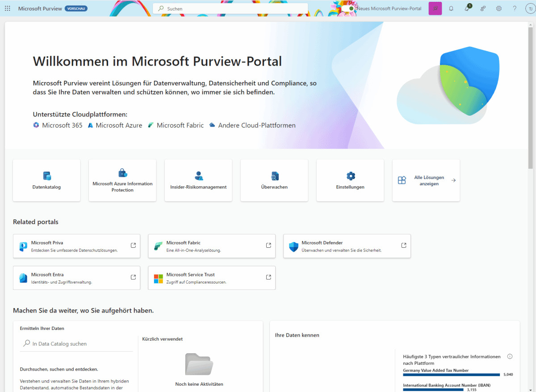Open Insider-Risikomanagement
The width and height of the screenshot is (536, 392).
[198, 180]
